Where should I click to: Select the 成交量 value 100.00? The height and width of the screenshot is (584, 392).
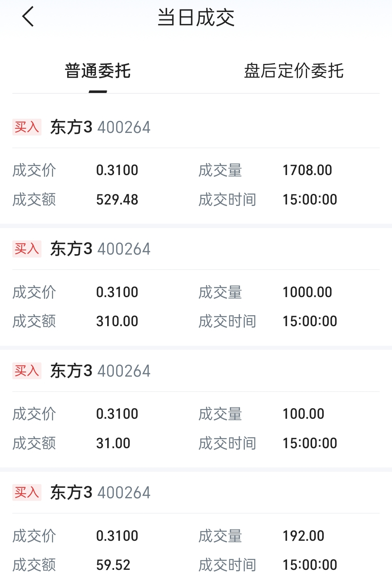(x=303, y=414)
